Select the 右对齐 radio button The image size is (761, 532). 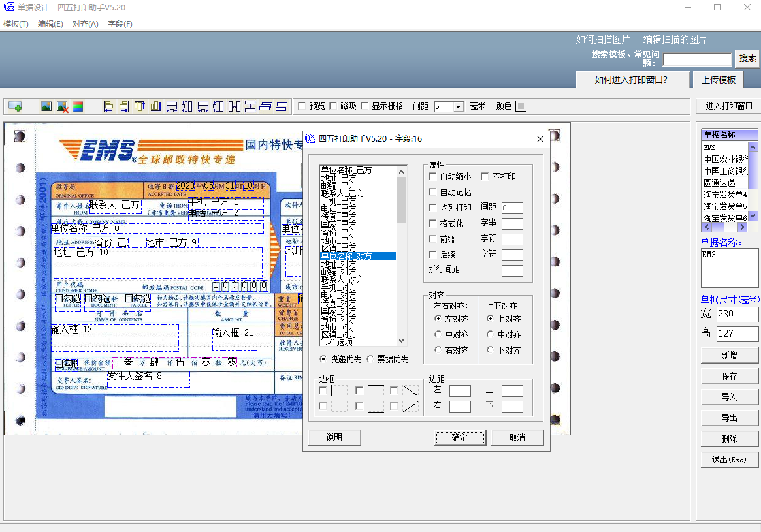[438, 351]
